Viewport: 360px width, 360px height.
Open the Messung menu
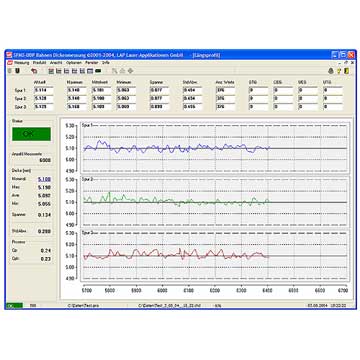22,63
